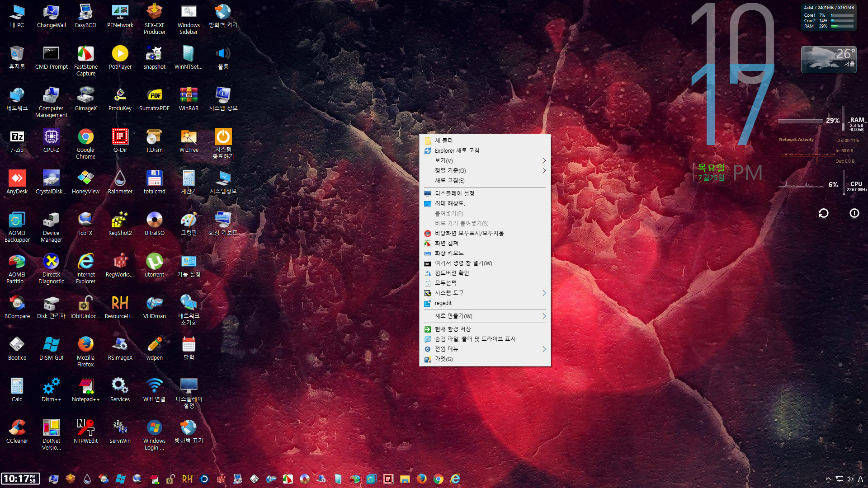Select the ResourceHacker RH desktop icon
Screen dimensions: 868x488
(x=120, y=307)
